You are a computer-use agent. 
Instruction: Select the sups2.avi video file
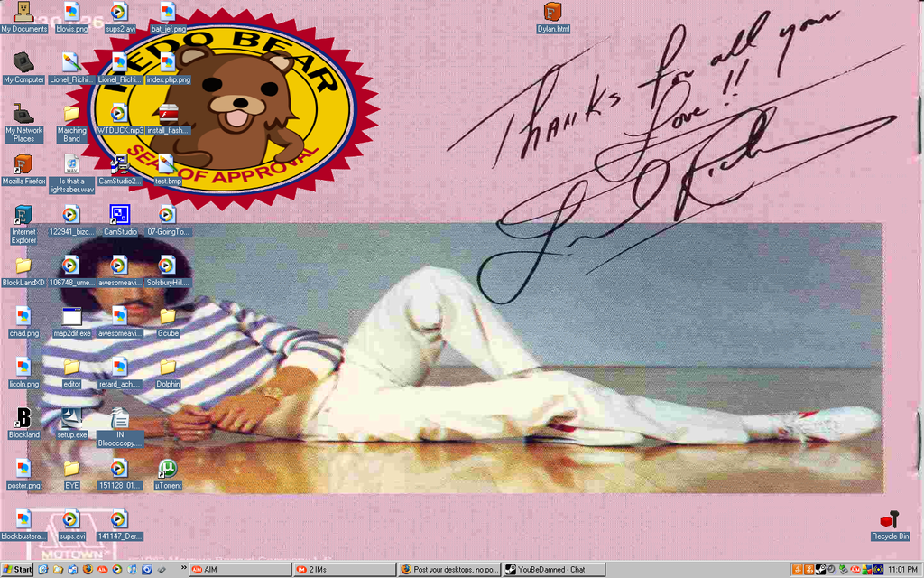(120, 17)
